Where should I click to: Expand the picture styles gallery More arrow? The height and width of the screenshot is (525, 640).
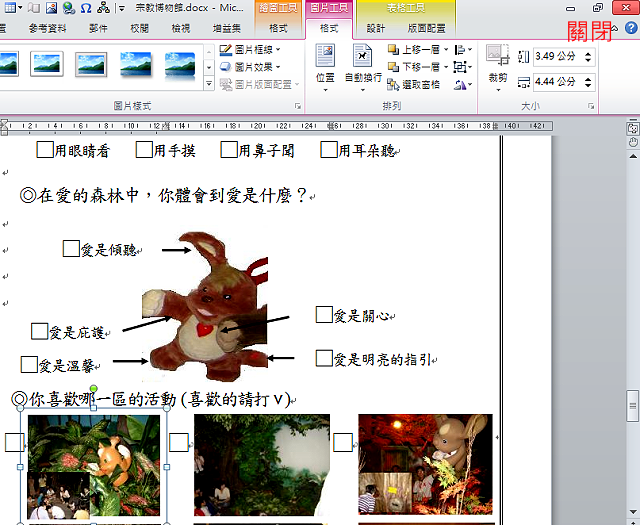point(209,84)
